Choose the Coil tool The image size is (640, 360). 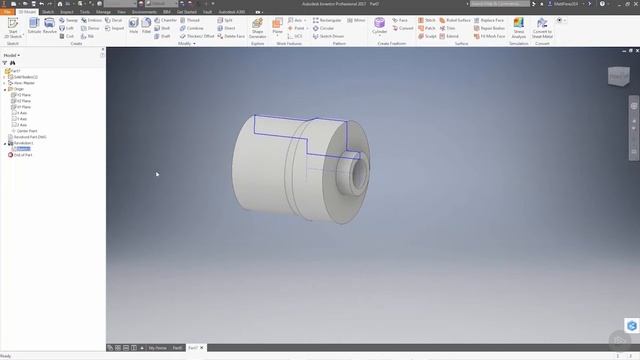pyautogui.click(x=67, y=36)
